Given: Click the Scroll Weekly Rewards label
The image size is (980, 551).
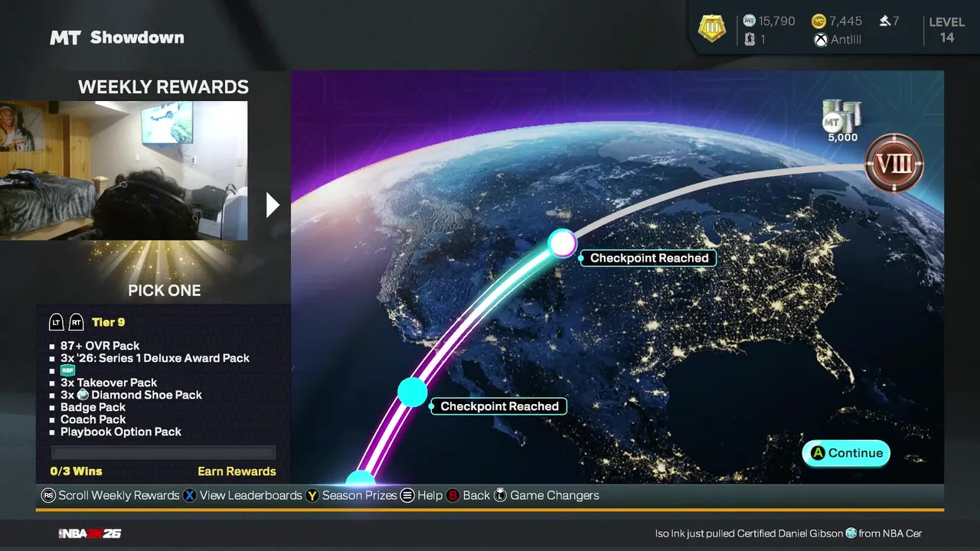Looking at the screenshot, I should 119,496.
